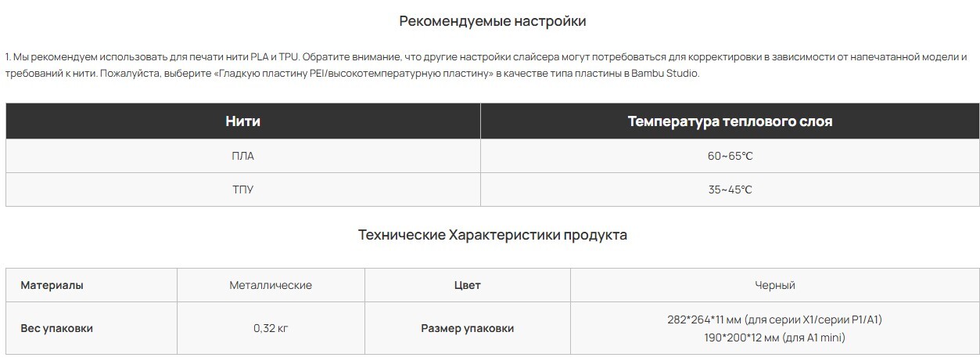The height and width of the screenshot is (361, 980).
Task: Click the '35~45℃' temperature cell
Action: point(730,190)
